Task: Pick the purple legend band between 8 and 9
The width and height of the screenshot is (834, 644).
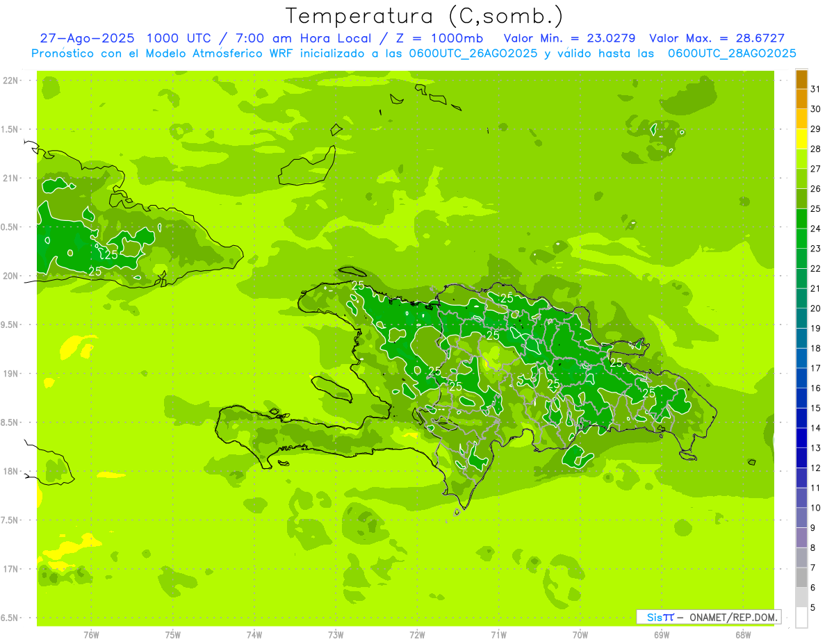Action: point(801,538)
